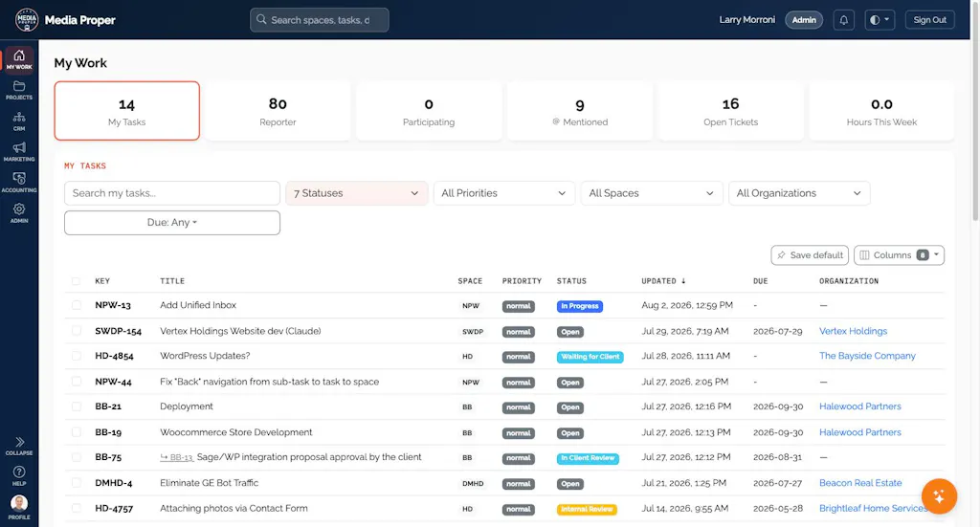Open task titled Add Unified Inbox
The height and width of the screenshot is (527, 980).
click(x=197, y=305)
